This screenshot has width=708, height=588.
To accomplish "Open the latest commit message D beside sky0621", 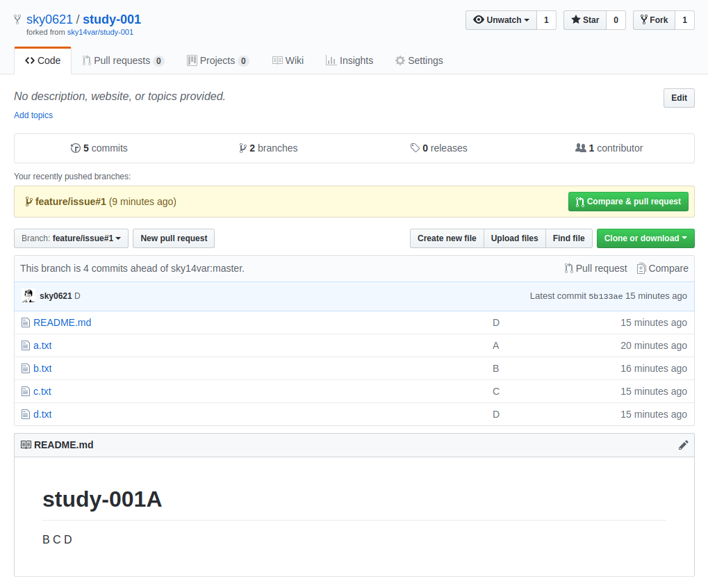I will click(77, 296).
